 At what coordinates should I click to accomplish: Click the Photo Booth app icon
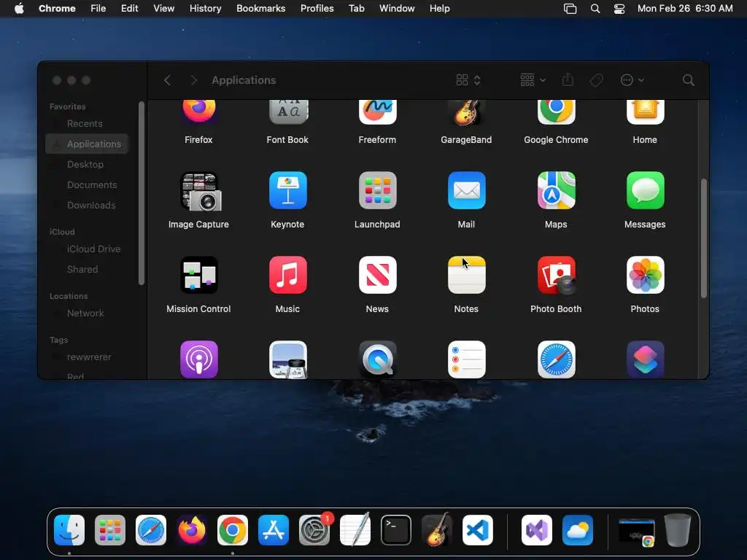click(556, 275)
